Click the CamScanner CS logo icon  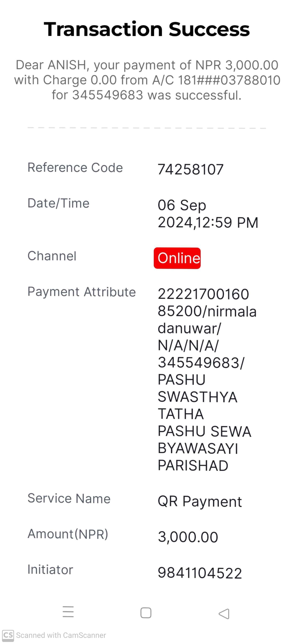point(8,635)
